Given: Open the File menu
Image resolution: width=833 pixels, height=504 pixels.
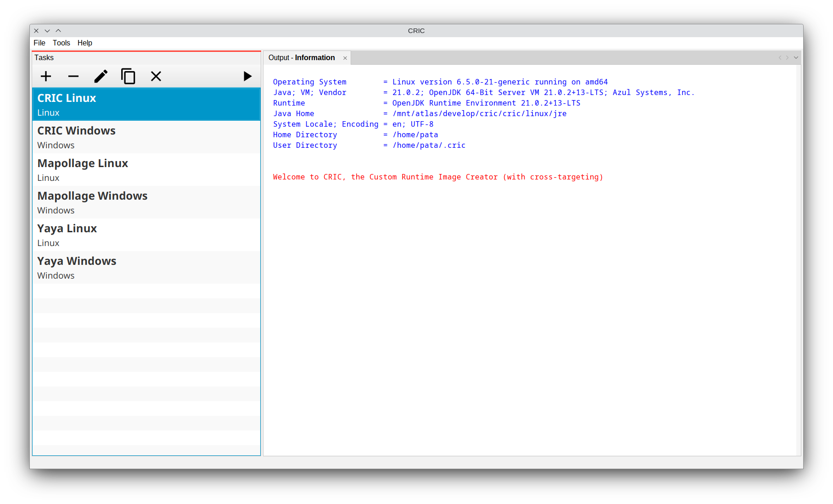Looking at the screenshot, I should [x=39, y=43].
